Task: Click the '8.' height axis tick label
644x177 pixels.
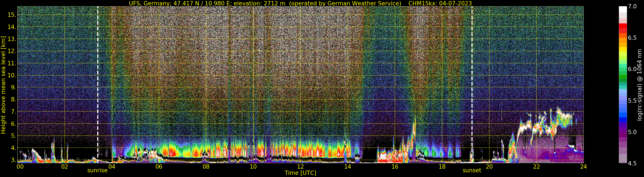Action: pos(14,100)
